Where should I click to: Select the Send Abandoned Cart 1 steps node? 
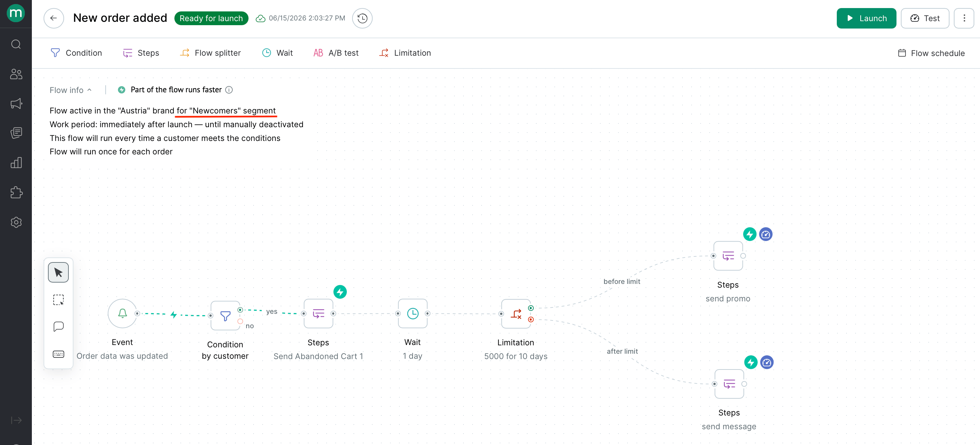[318, 314]
